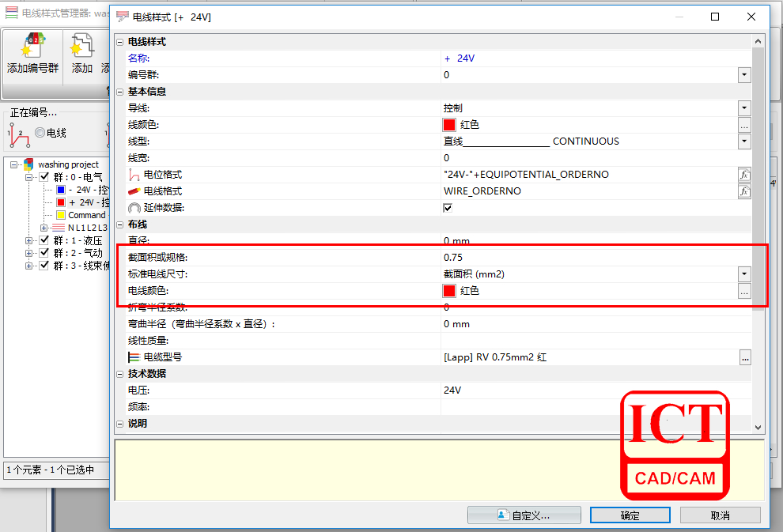Image resolution: width=783 pixels, height=532 pixels.
Task: Click the red 线颜色 swatch
Action: point(449,125)
